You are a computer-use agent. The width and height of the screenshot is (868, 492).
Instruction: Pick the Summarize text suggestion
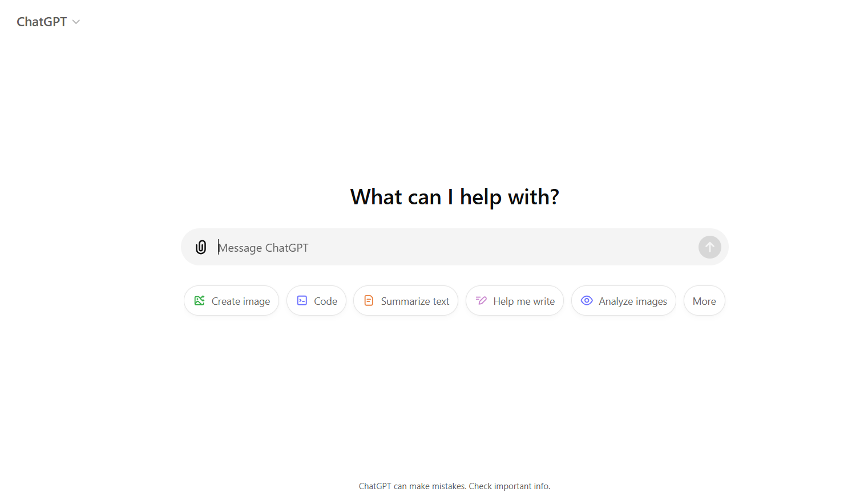coord(406,301)
